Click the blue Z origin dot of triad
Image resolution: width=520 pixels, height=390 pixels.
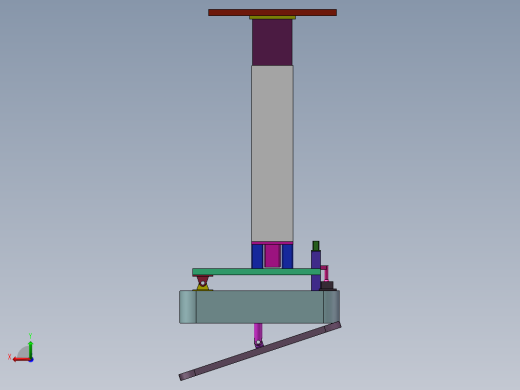point(31,360)
